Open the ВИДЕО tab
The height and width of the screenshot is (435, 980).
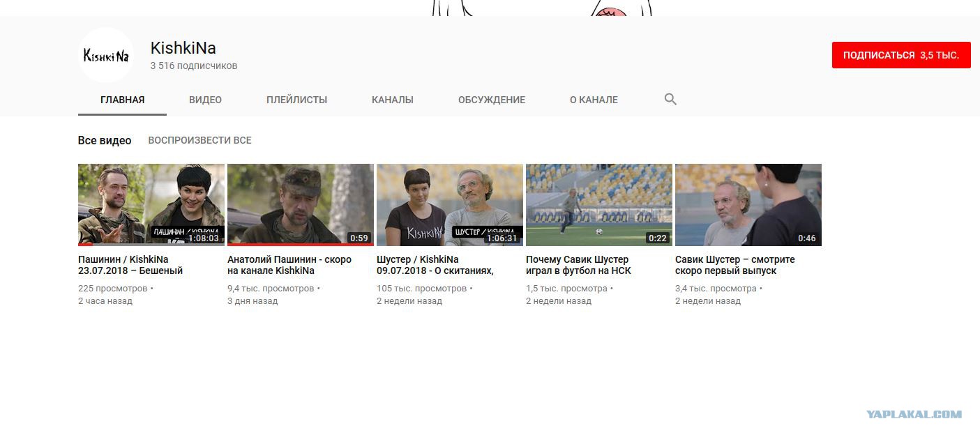205,100
